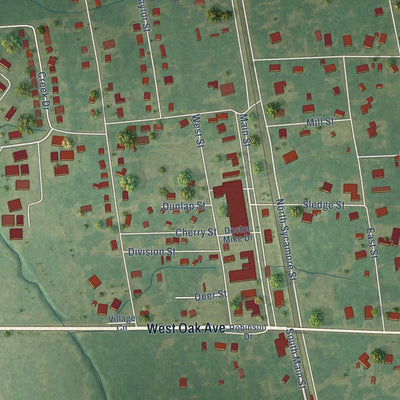400x400 pixels.
Task: Select the Division St label
Action: pyautogui.click(x=152, y=252)
